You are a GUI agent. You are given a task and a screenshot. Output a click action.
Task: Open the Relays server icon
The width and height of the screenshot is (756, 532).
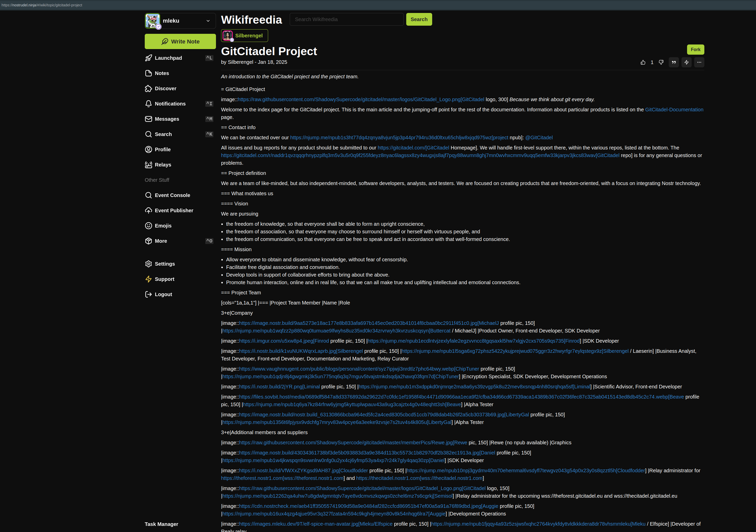pos(149,164)
